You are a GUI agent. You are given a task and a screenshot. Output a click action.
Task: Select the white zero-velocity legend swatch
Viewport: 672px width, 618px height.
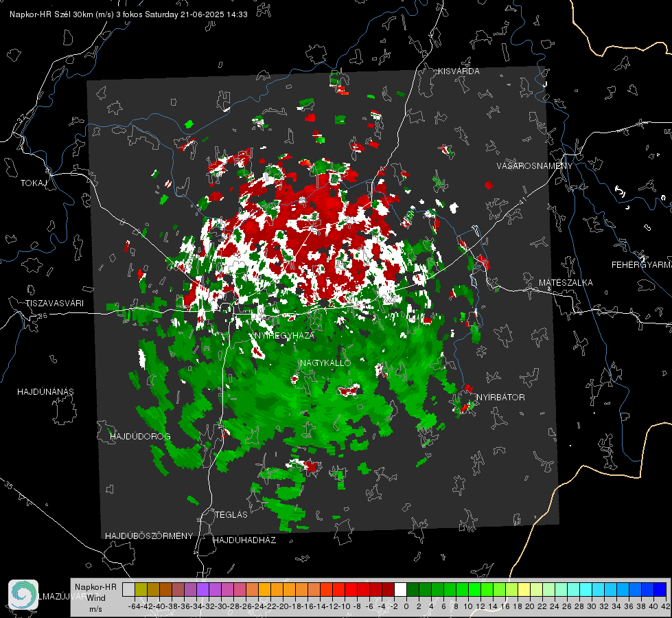click(400, 589)
